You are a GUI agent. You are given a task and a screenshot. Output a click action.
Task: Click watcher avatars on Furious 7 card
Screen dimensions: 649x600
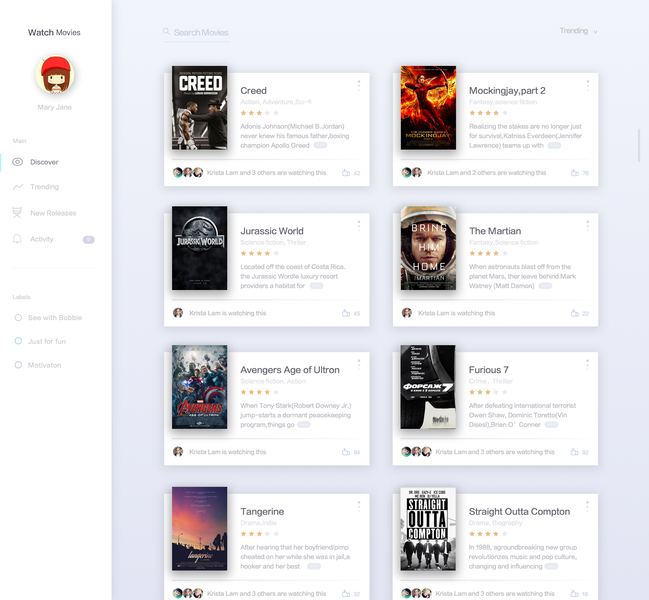tap(416, 451)
